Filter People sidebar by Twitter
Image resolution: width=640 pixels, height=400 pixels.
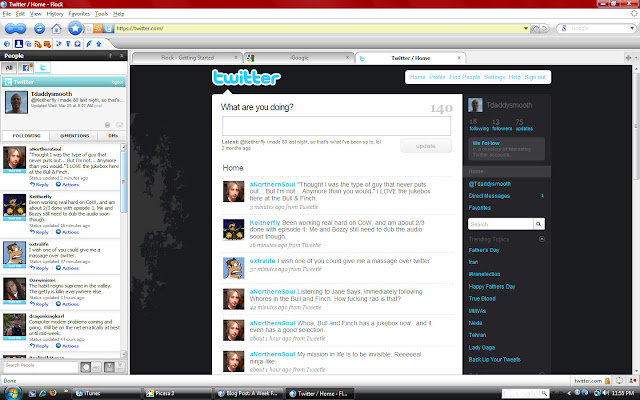(42, 68)
